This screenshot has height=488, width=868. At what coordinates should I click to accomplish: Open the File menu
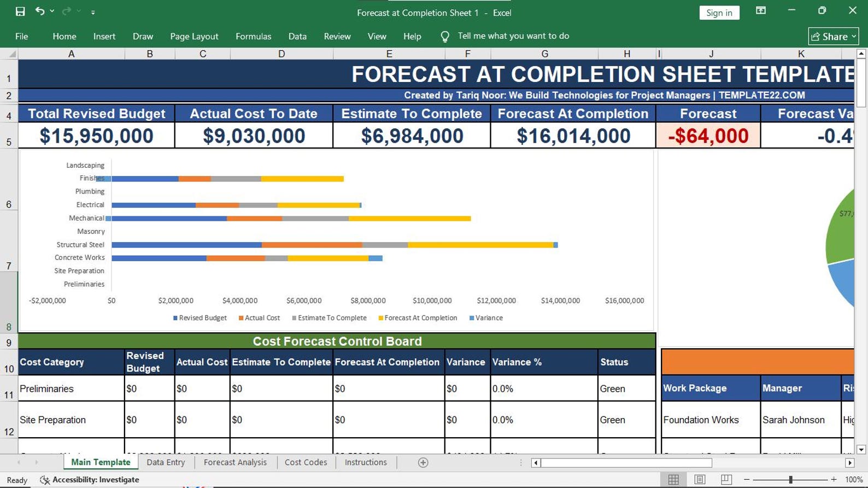coord(22,36)
